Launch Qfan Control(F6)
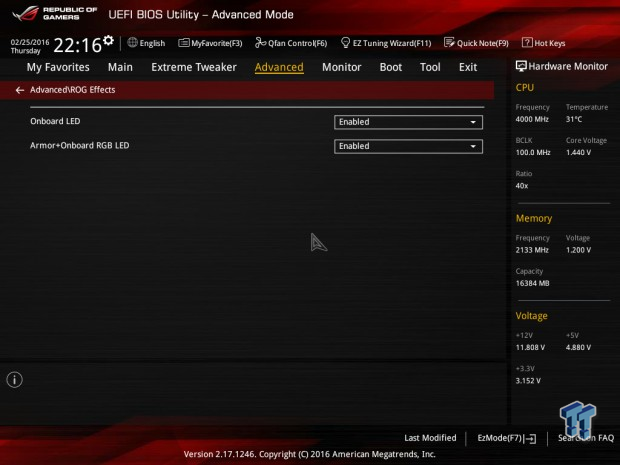 [x=291, y=43]
